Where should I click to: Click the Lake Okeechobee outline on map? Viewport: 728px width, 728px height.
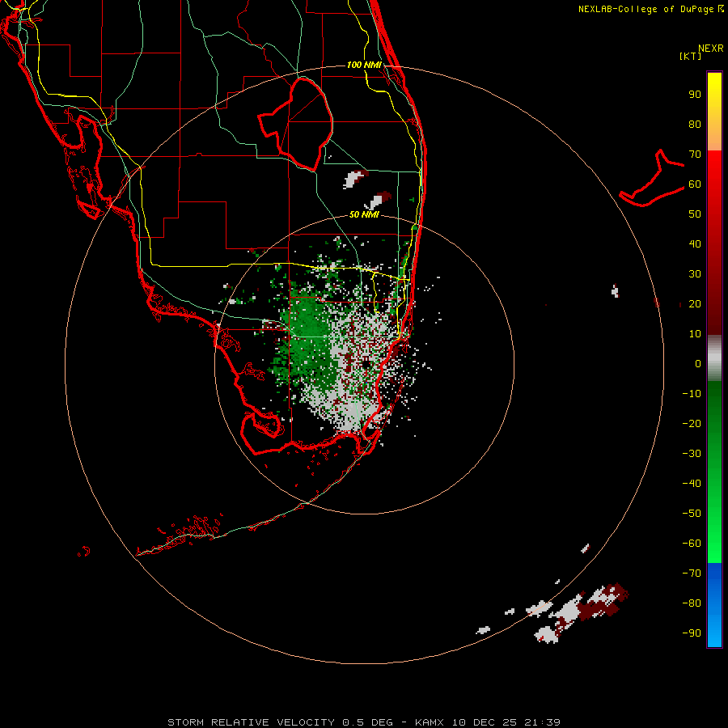pyautogui.click(x=296, y=124)
